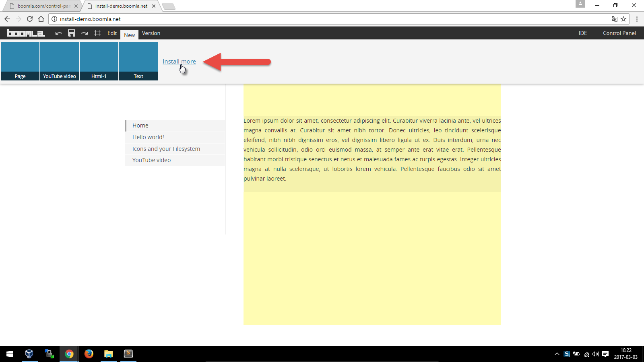Open the IDE
This screenshot has width=644, height=362.
tap(582, 33)
